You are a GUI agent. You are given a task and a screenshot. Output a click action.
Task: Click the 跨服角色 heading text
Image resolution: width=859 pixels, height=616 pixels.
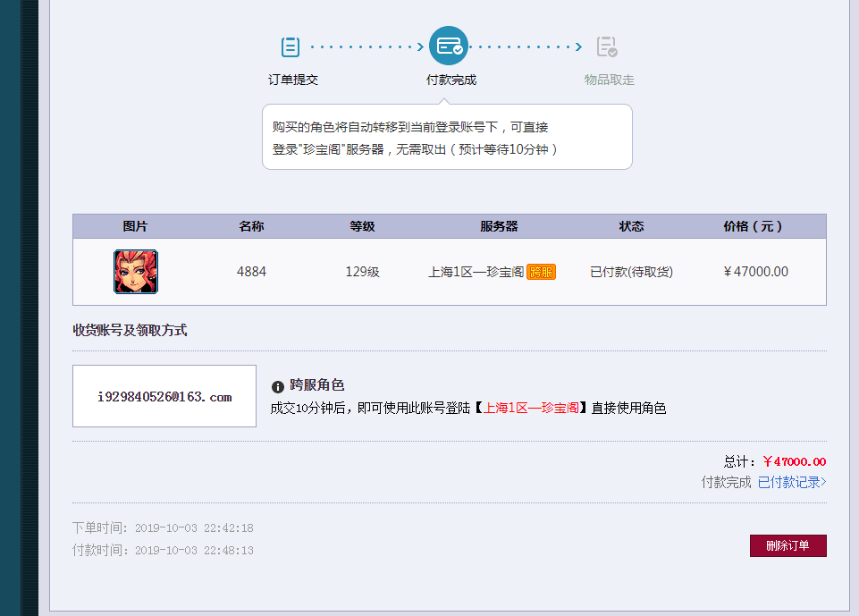click(317, 385)
